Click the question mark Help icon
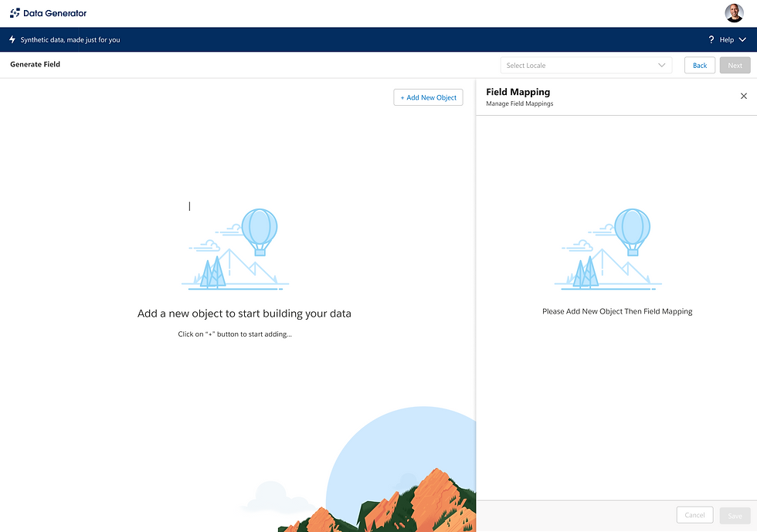 [711, 39]
